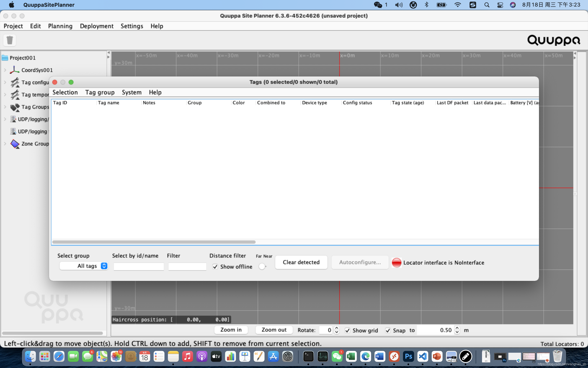Click the Zone Groups diamond icon
The height and width of the screenshot is (368, 588).
[x=15, y=144]
